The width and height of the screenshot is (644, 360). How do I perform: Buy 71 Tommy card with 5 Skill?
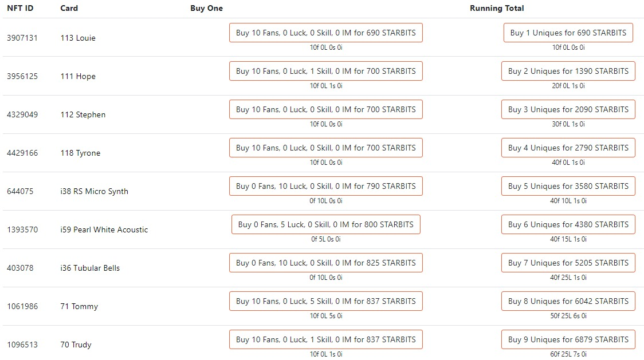click(x=325, y=301)
